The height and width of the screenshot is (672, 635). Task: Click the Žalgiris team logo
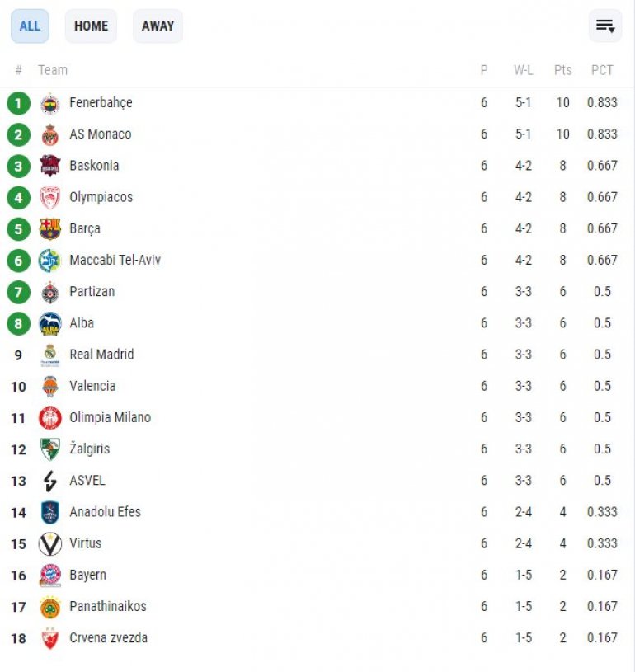(50, 449)
